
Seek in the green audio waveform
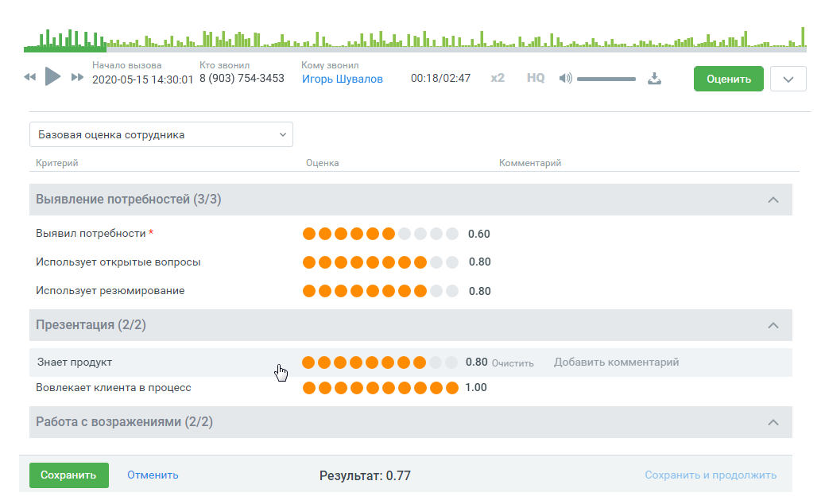pos(413,40)
